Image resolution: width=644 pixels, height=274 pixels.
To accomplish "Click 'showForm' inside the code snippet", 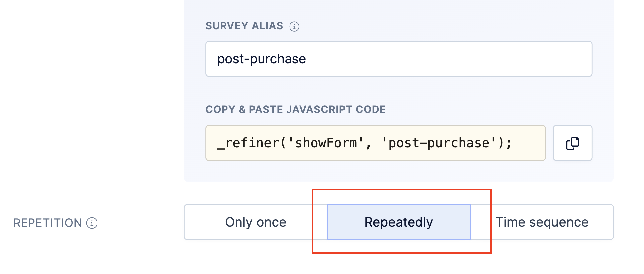I will click(326, 143).
